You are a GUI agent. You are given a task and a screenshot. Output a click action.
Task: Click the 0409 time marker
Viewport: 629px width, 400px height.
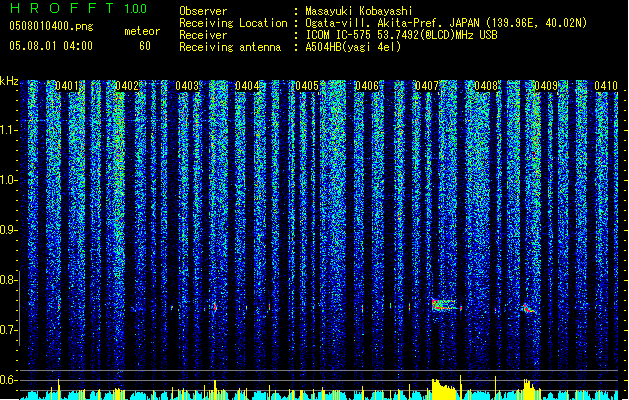pyautogui.click(x=546, y=86)
